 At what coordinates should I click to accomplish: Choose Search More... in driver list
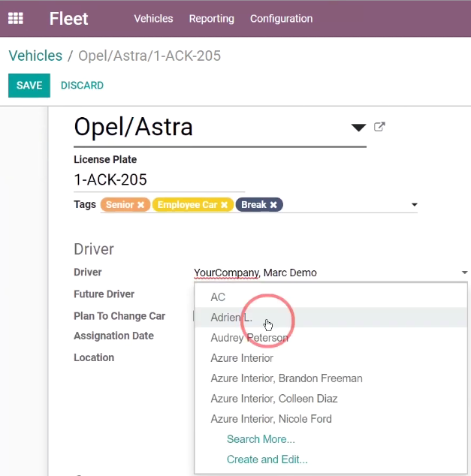(x=261, y=439)
